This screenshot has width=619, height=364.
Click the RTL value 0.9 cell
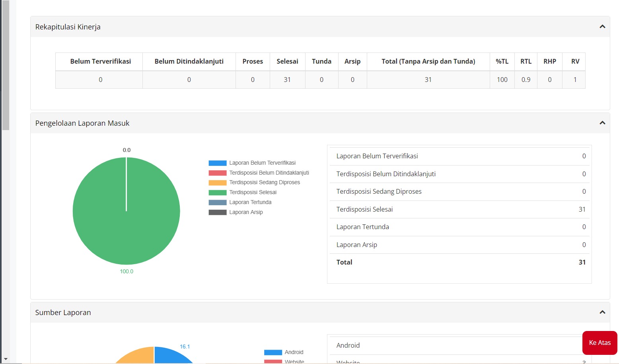(x=526, y=80)
